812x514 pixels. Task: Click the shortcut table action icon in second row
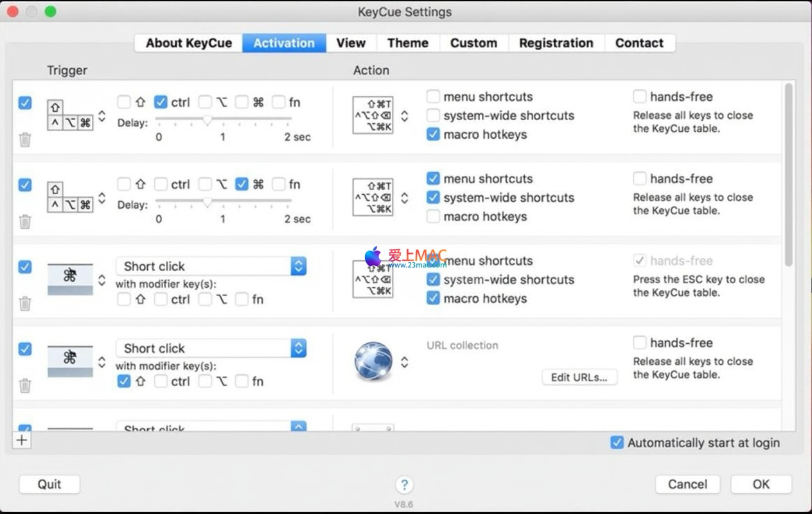click(373, 197)
